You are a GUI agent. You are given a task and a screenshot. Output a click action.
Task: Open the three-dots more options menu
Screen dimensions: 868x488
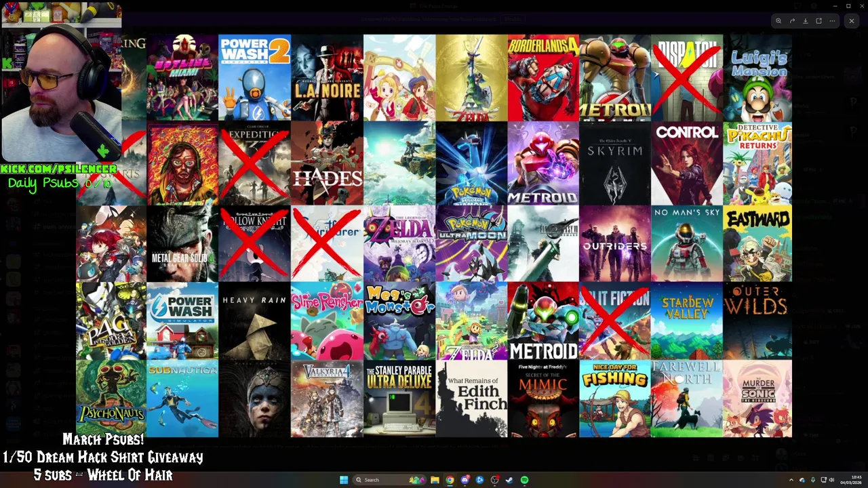[x=832, y=21]
